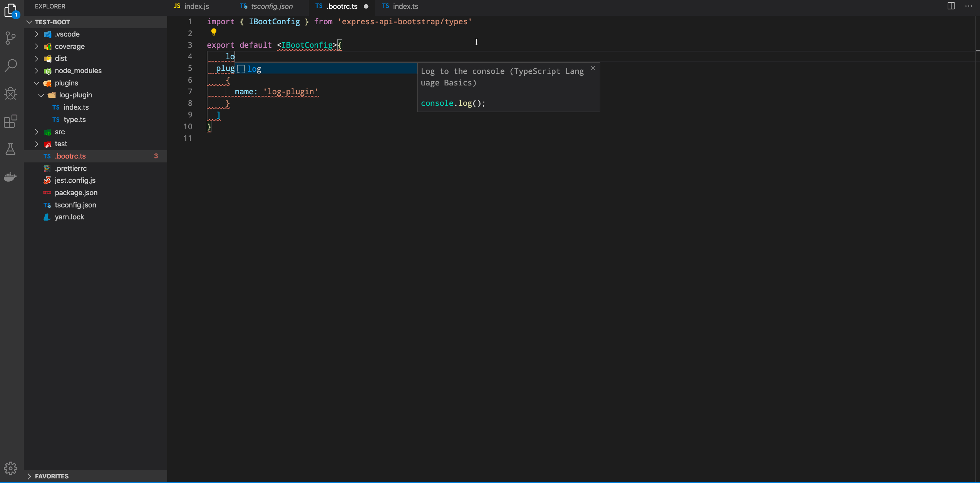This screenshot has width=980, height=483.
Task: Expand the coverage folder
Action: click(37, 47)
